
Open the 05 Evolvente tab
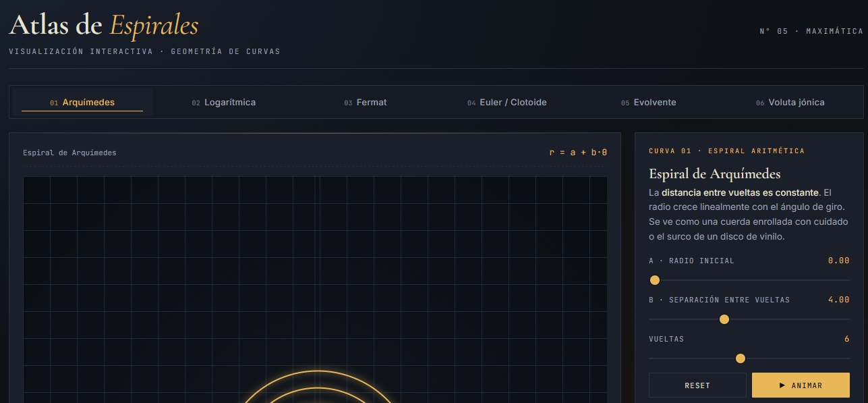coord(649,103)
